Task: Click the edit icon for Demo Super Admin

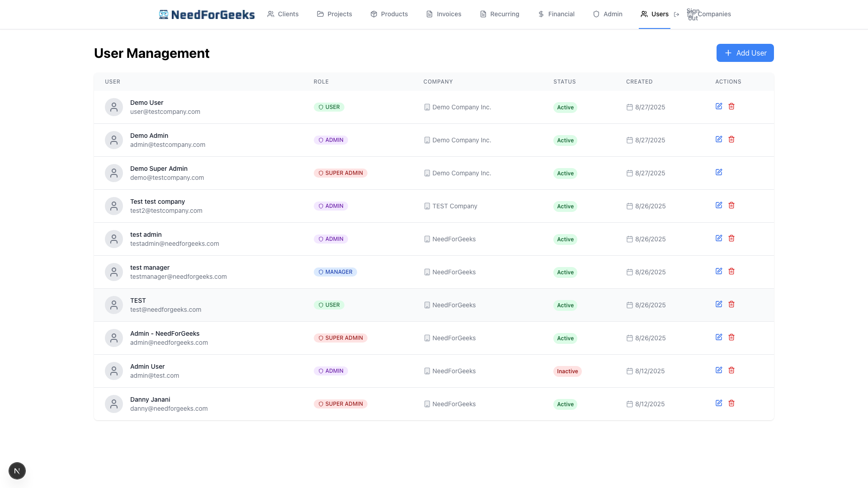Action: (x=719, y=172)
